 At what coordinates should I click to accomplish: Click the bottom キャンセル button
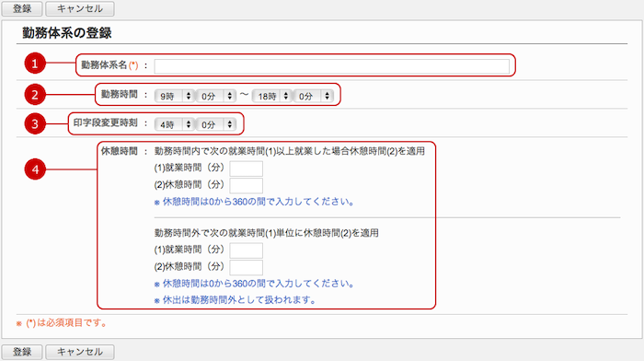click(80, 352)
